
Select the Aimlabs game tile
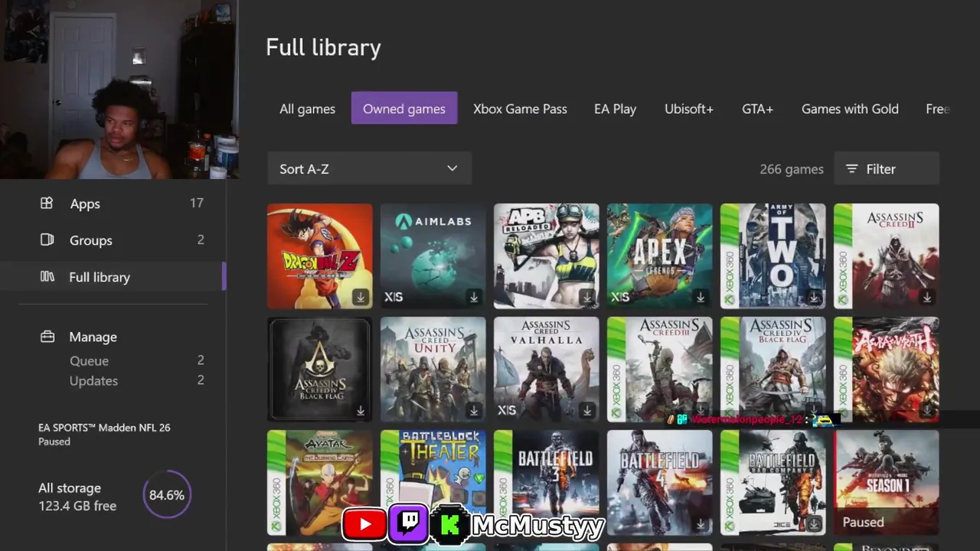click(x=433, y=256)
